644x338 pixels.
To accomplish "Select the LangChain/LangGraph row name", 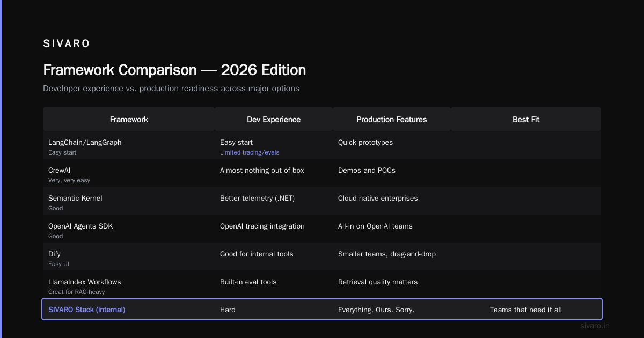I will click(85, 142).
